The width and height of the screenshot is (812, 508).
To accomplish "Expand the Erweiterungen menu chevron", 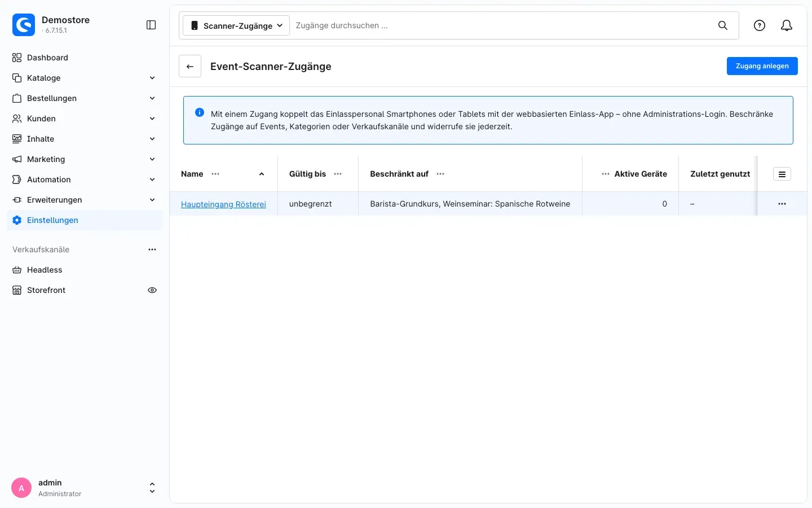I will [152, 200].
